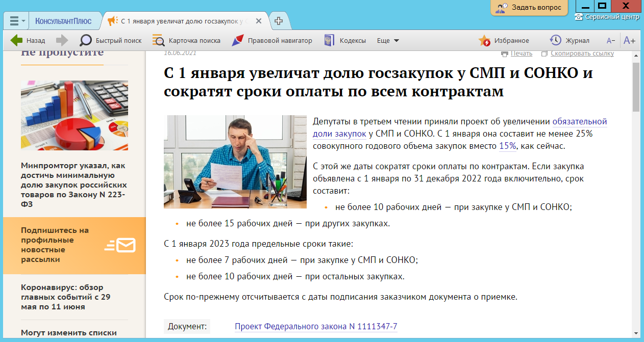The width and height of the screenshot is (644, 342).
Task: Click the green Back arrow icon
Action: [17, 40]
